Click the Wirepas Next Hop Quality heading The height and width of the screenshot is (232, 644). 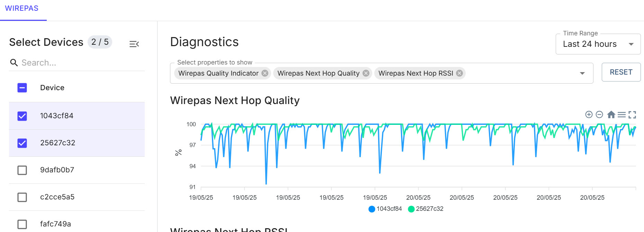pyautogui.click(x=235, y=101)
